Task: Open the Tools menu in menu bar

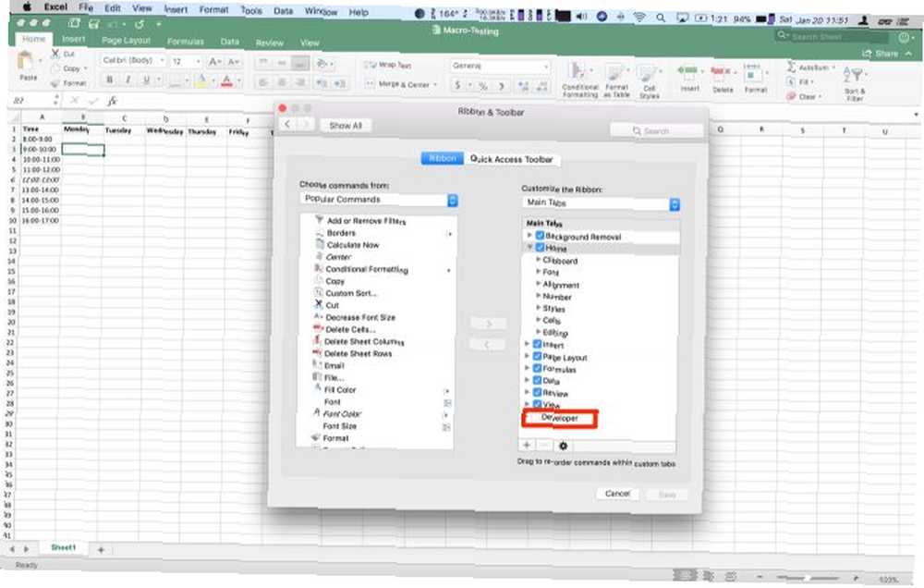Action: (251, 10)
